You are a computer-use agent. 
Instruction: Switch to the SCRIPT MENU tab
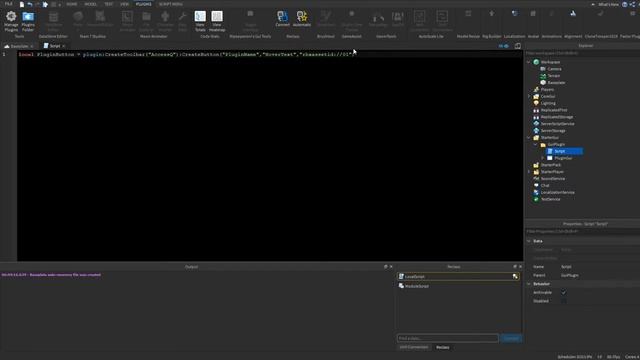tap(171, 4)
